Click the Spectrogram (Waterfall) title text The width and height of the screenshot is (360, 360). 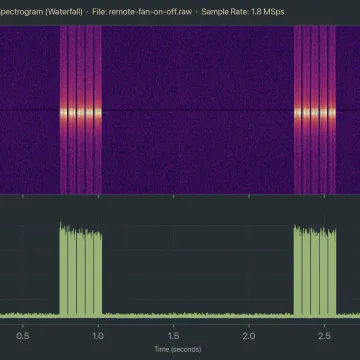click(x=41, y=12)
